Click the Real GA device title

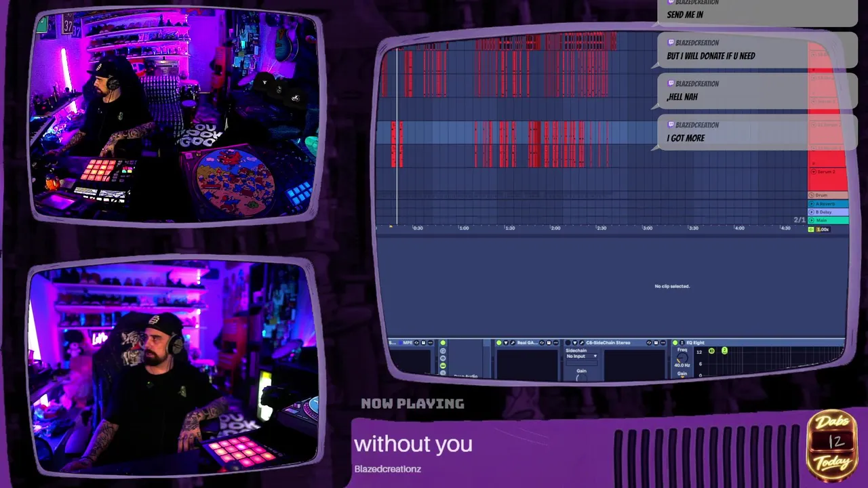[x=526, y=343]
